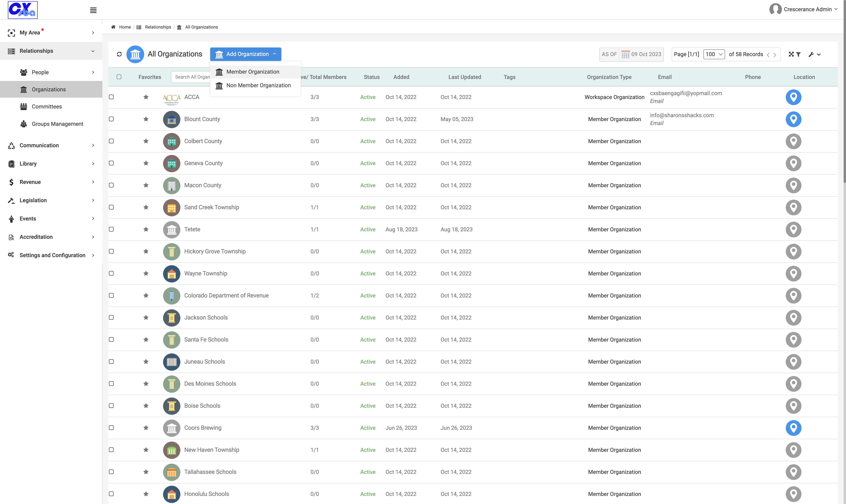This screenshot has width=846, height=504.
Task: Click the refresh icon beside All Organizations
Action: (x=119, y=54)
